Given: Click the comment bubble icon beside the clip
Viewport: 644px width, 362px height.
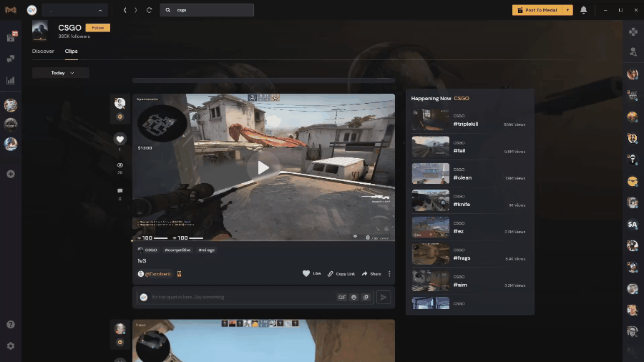Looking at the screenshot, I should (120, 191).
